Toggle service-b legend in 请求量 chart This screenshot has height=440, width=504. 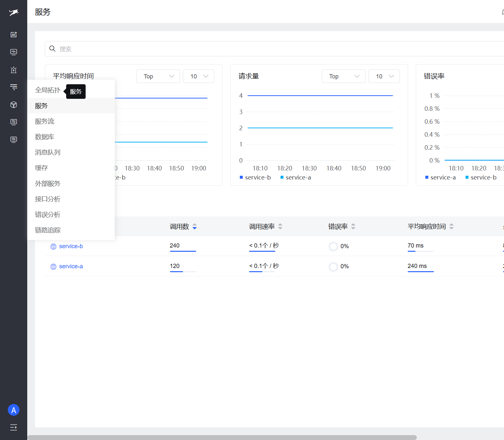pyautogui.click(x=255, y=177)
